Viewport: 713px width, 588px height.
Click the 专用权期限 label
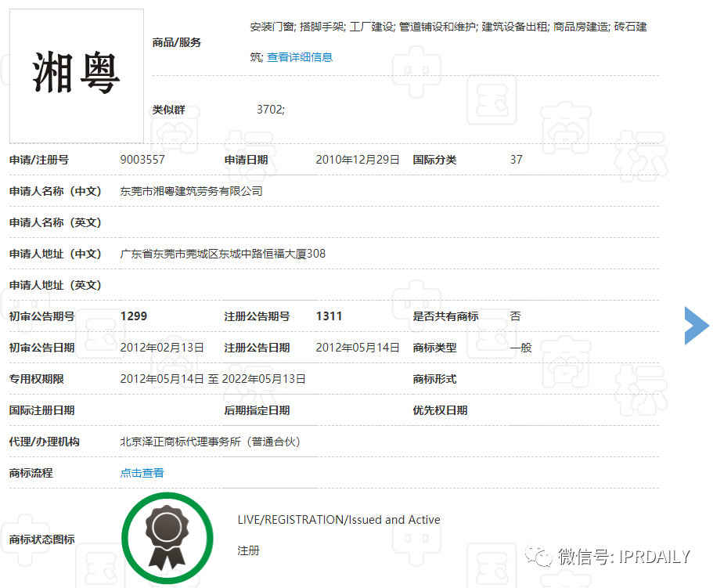pos(36,379)
